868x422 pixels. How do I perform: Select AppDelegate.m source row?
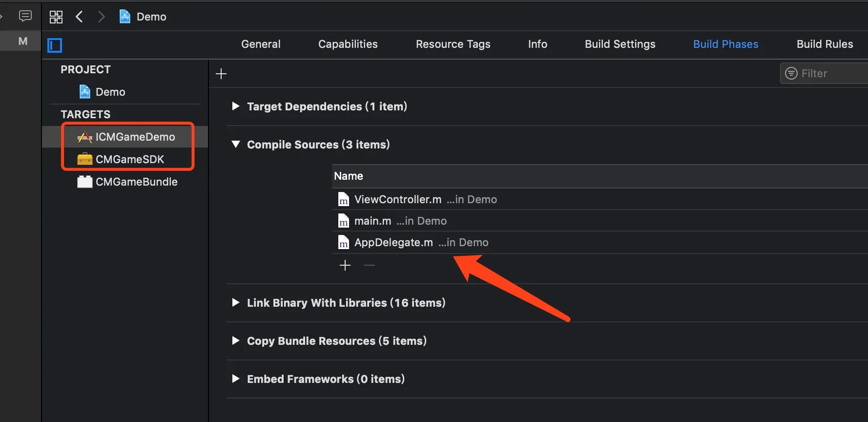[600, 242]
